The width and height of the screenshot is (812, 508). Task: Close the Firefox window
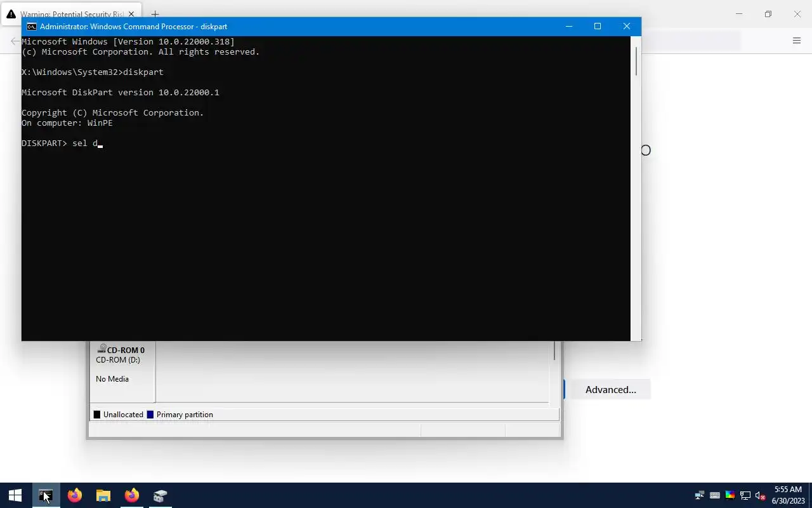click(797, 14)
